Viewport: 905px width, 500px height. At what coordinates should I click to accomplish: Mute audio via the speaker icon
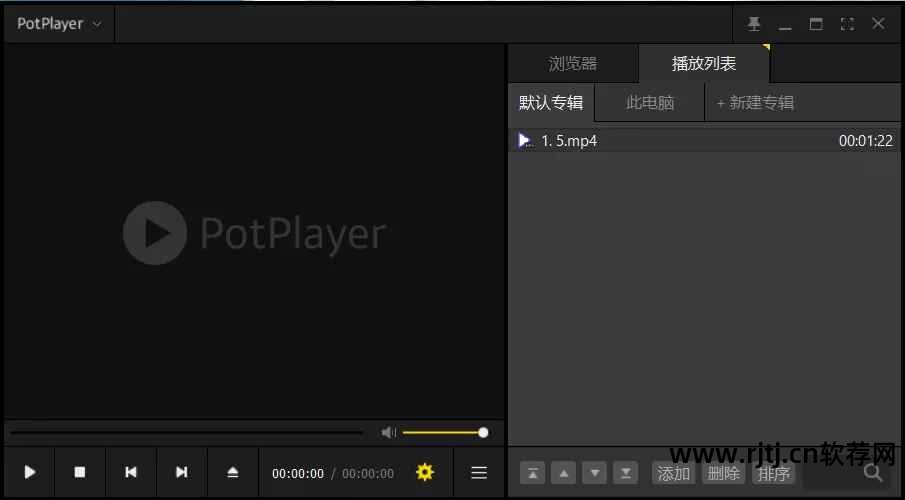(x=388, y=432)
